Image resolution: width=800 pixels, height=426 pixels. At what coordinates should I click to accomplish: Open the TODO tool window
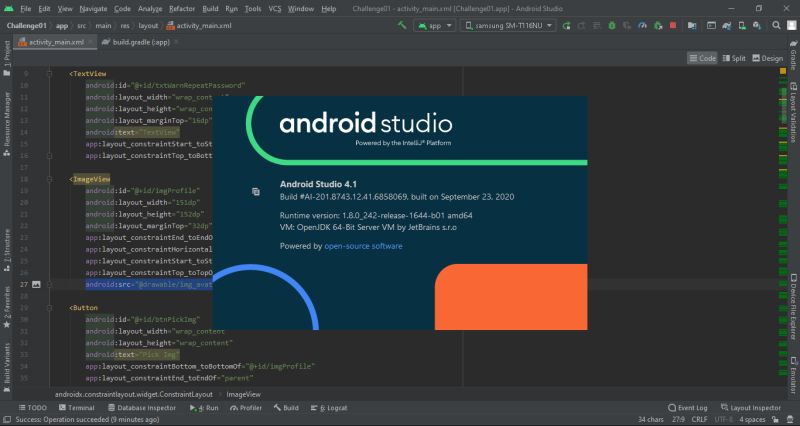click(x=33, y=408)
